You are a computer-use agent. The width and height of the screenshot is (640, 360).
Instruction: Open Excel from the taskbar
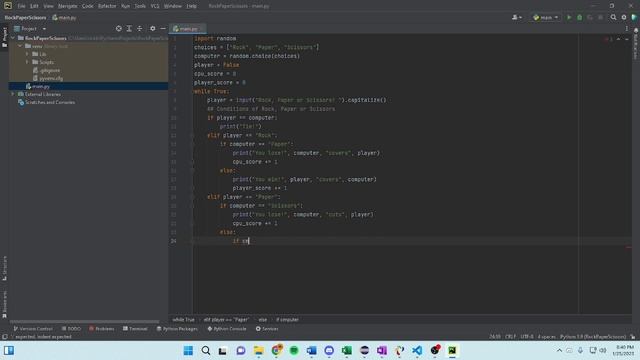(347, 350)
